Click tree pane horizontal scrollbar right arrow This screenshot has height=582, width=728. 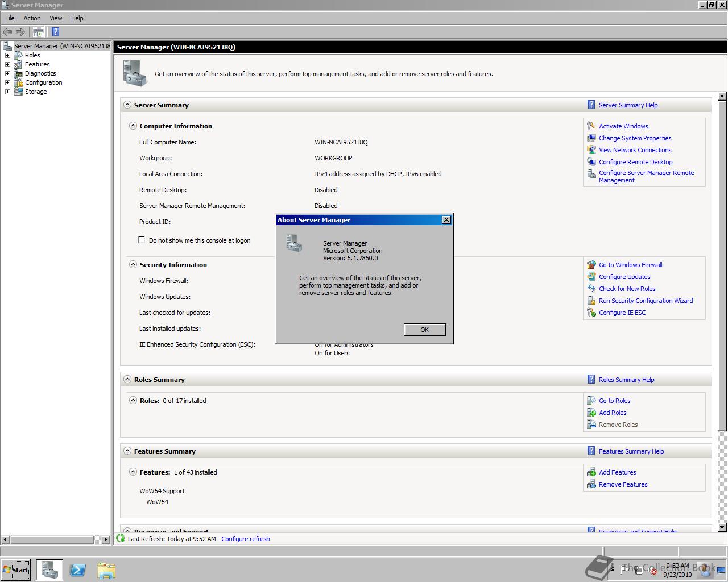click(106, 539)
